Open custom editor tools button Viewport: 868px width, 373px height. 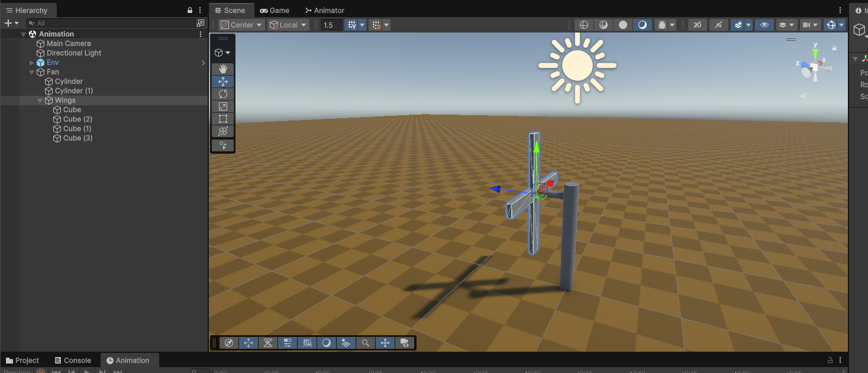click(222, 145)
